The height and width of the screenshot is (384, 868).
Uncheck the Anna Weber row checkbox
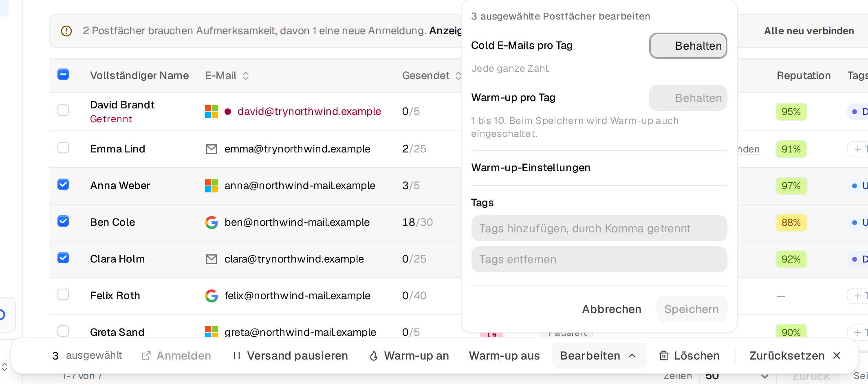[63, 184]
